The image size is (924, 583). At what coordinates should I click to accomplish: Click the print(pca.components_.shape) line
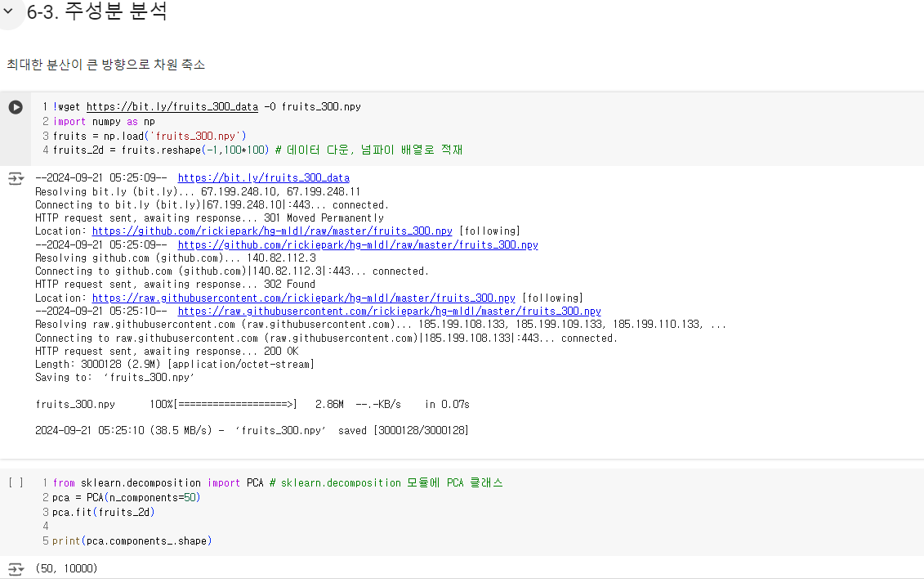[132, 541]
